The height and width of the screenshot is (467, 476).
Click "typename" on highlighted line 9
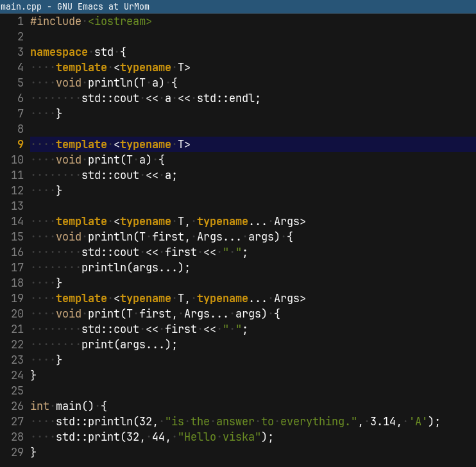click(146, 144)
